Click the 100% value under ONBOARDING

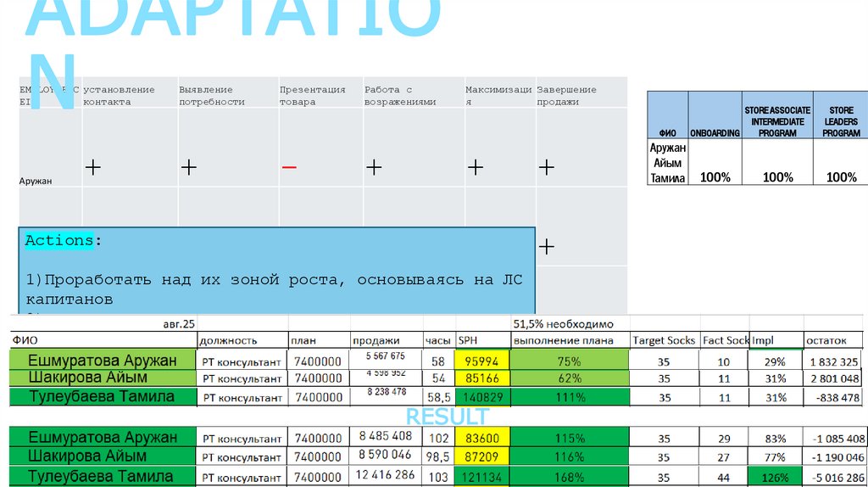[x=715, y=177]
